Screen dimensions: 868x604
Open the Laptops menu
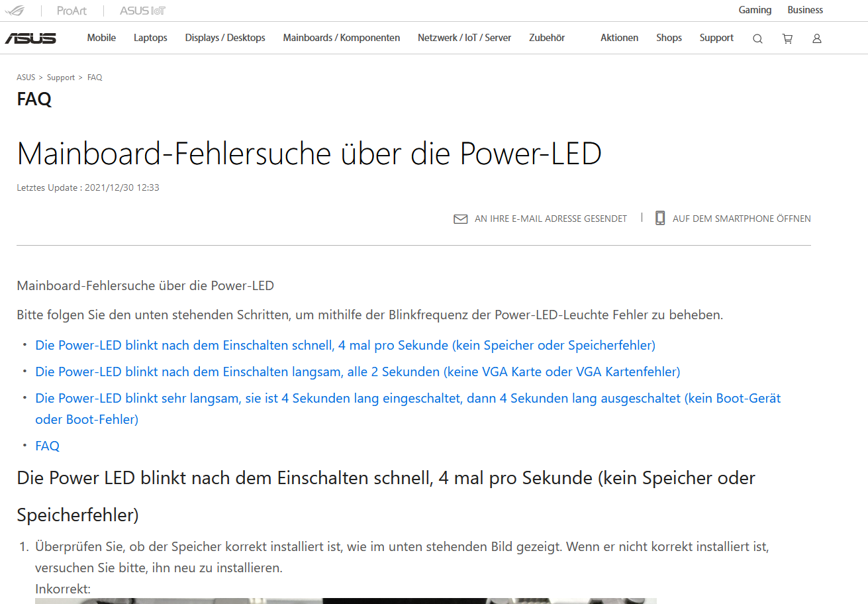point(150,38)
